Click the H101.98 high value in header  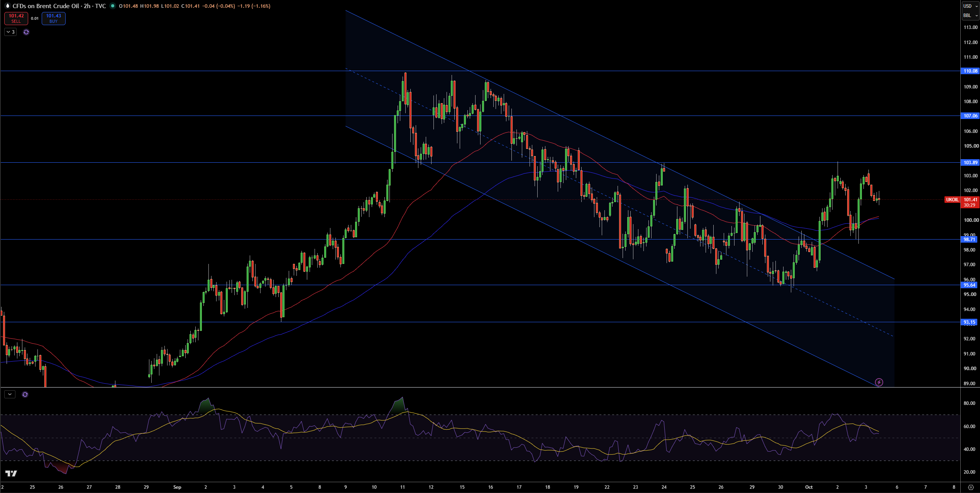click(x=149, y=6)
